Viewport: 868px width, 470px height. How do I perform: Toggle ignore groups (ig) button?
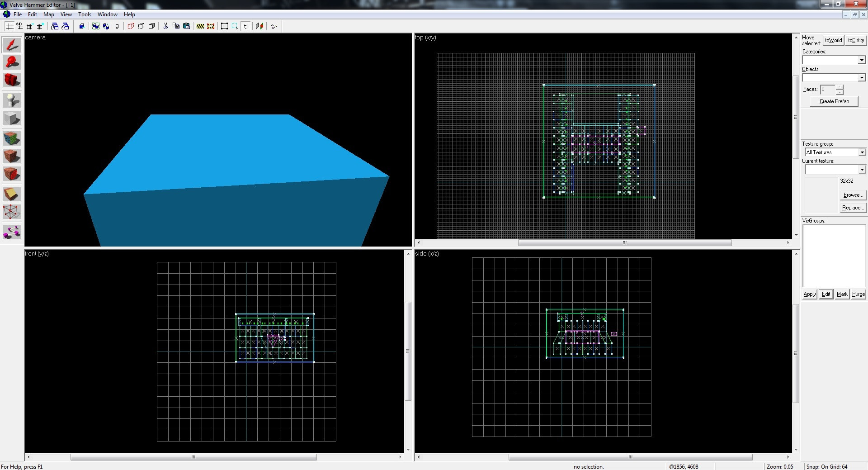pos(117,26)
